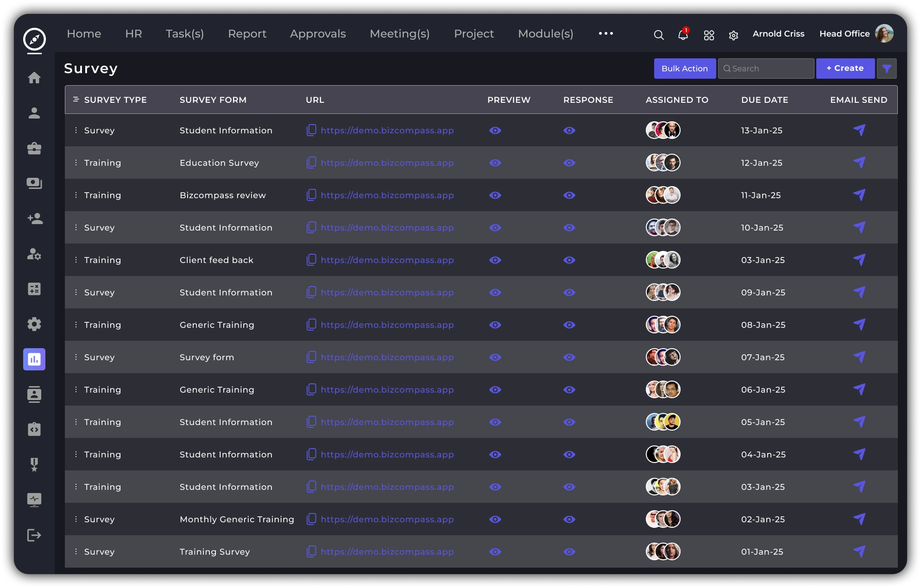Open the apps grid icon

[x=708, y=35]
